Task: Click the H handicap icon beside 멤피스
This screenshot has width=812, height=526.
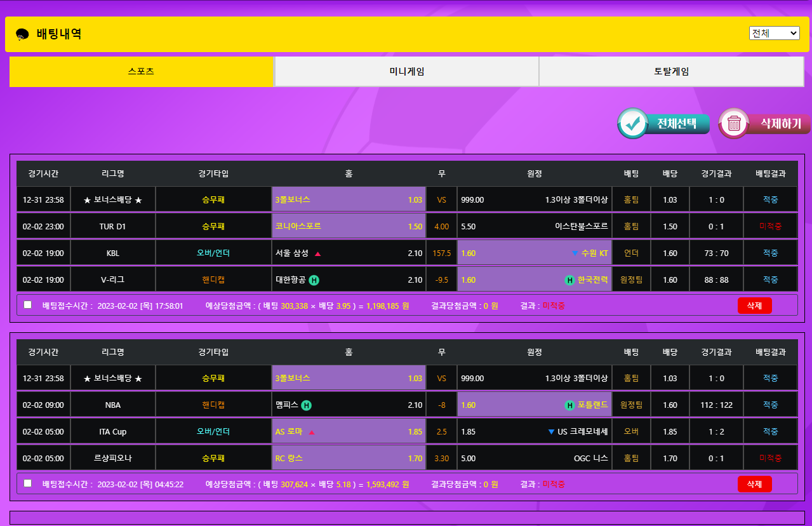Action: pyautogui.click(x=306, y=405)
